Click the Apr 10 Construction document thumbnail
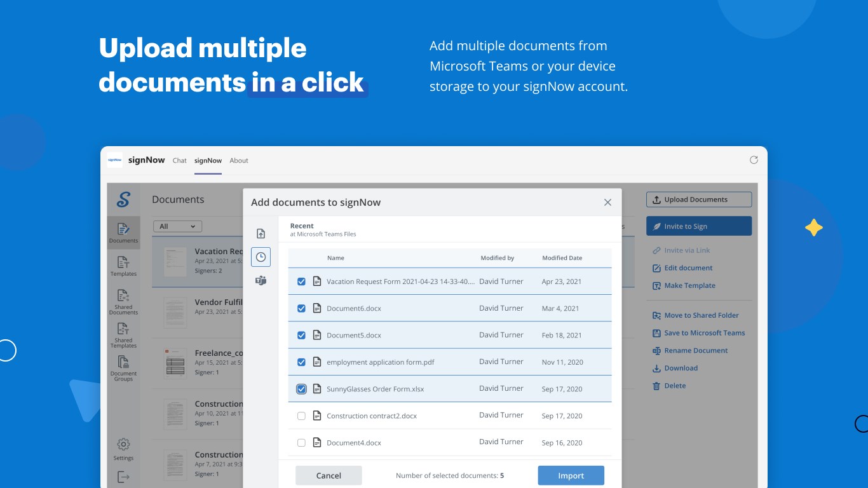 click(175, 414)
